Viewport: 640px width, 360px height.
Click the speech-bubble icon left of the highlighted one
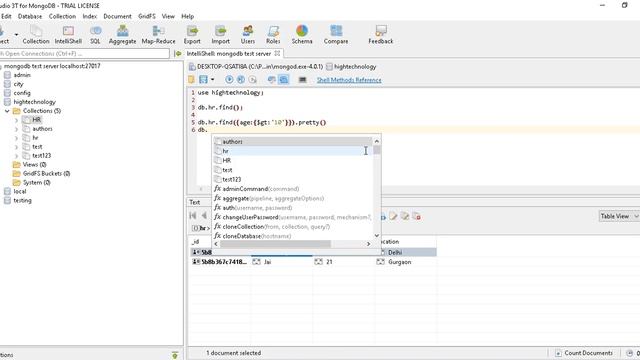[271, 80]
